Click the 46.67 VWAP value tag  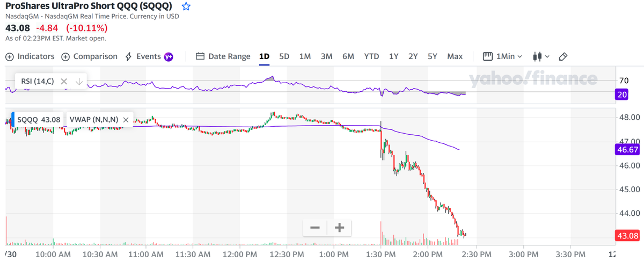[x=628, y=150]
